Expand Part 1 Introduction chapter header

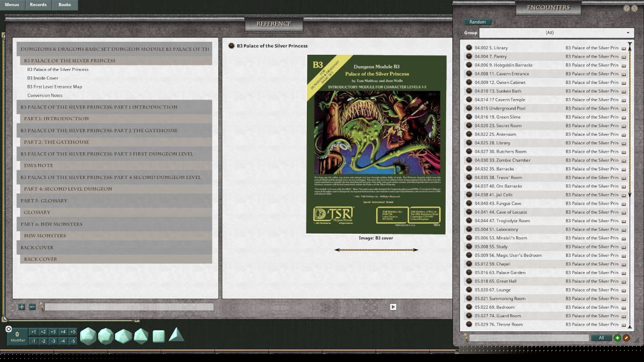pos(114,107)
